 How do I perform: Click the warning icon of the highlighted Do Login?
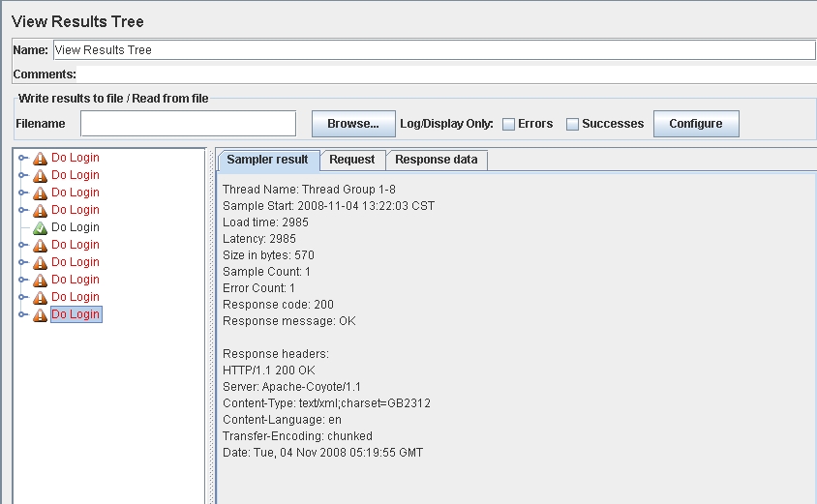pyautogui.click(x=40, y=315)
